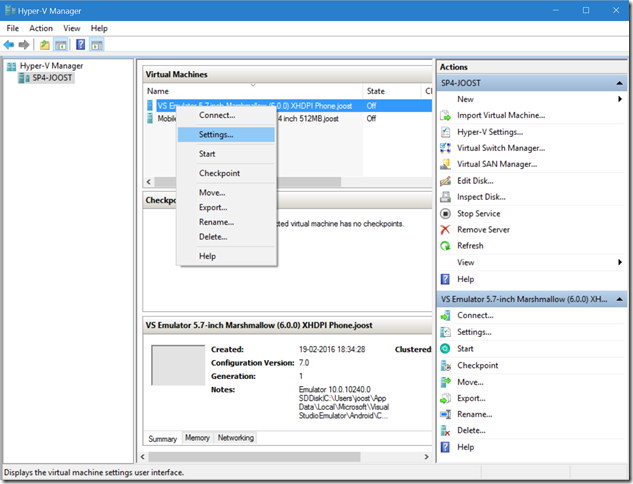Select Hyper-V Manager root tree node

pos(51,66)
